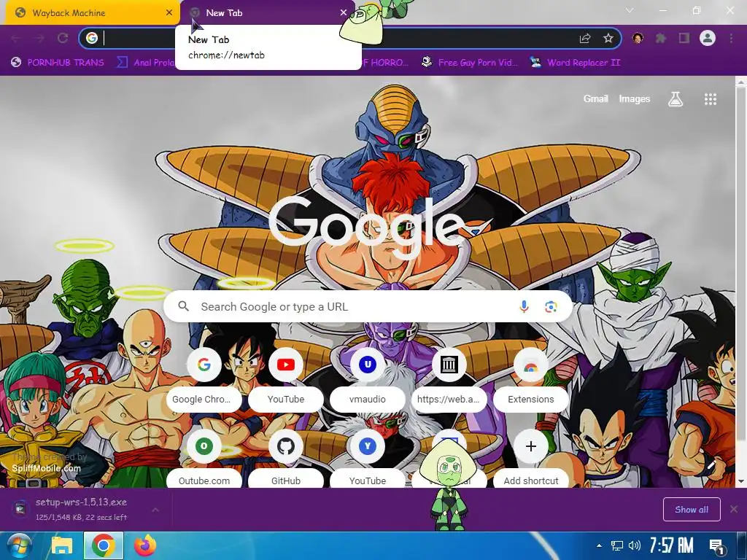The height and width of the screenshot is (560, 747).
Task: Open the Windows Start menu
Action: coord(19,545)
